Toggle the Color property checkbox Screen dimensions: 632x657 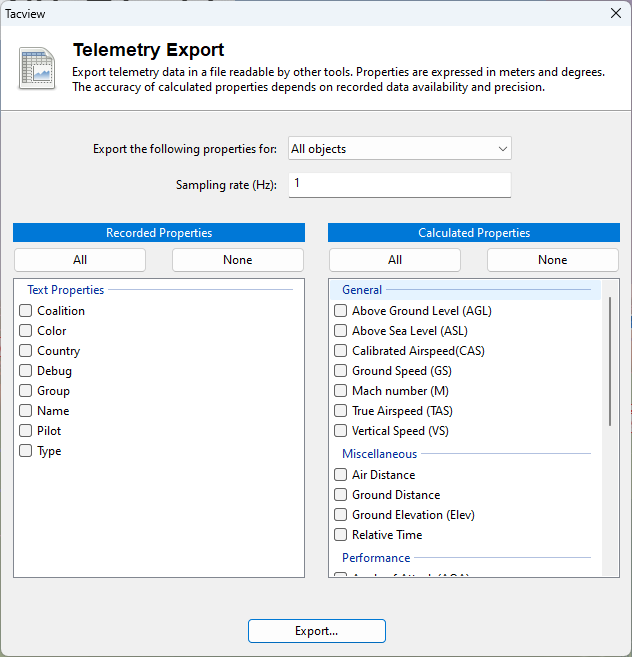coord(26,331)
